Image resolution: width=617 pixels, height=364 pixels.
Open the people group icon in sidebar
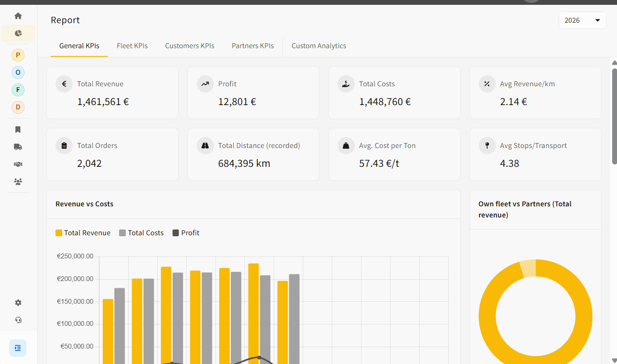pyautogui.click(x=18, y=182)
